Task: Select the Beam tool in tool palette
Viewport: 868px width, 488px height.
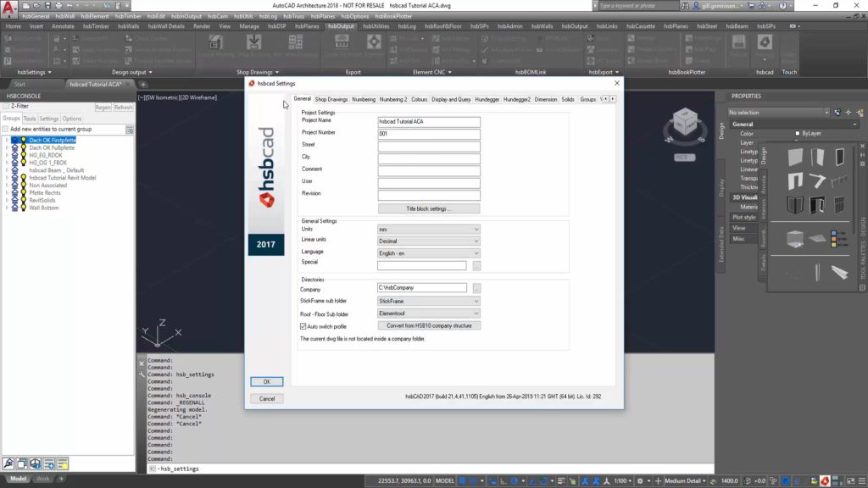Action: (x=839, y=272)
